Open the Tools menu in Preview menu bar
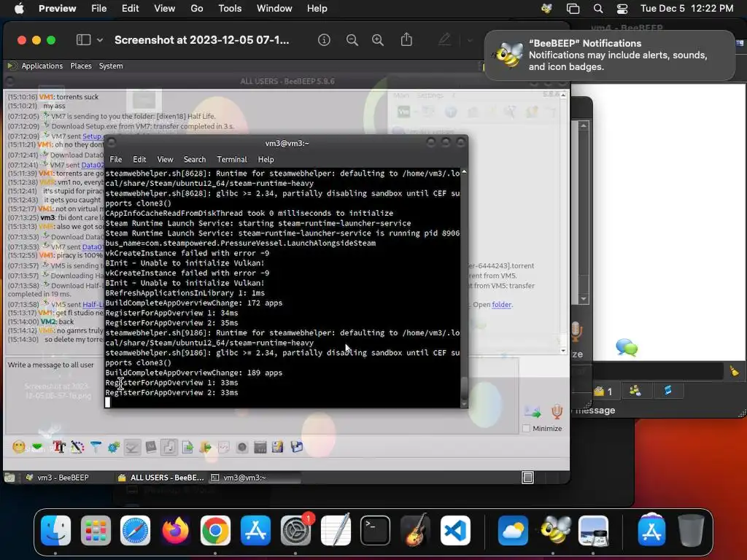Screen dimensions: 747x560 tap(230, 9)
